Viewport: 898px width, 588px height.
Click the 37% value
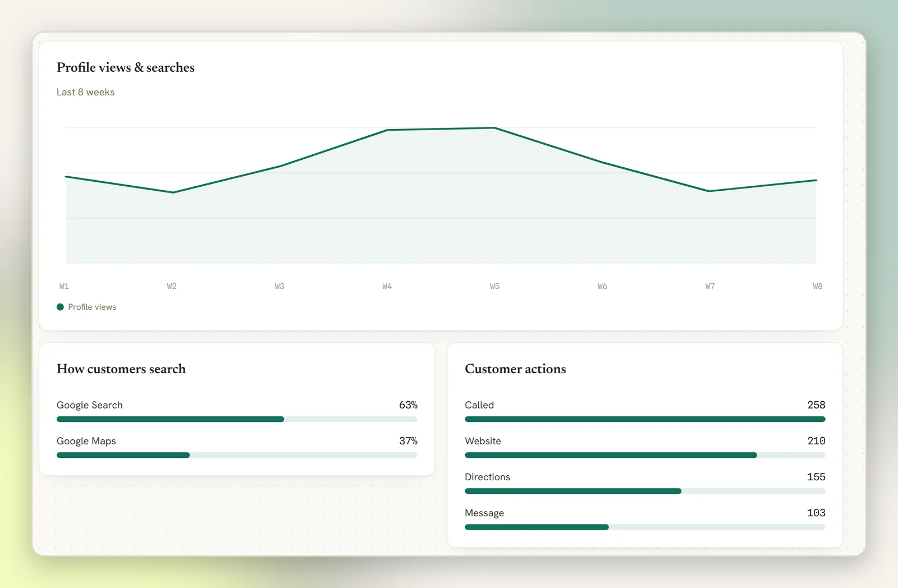click(x=408, y=441)
